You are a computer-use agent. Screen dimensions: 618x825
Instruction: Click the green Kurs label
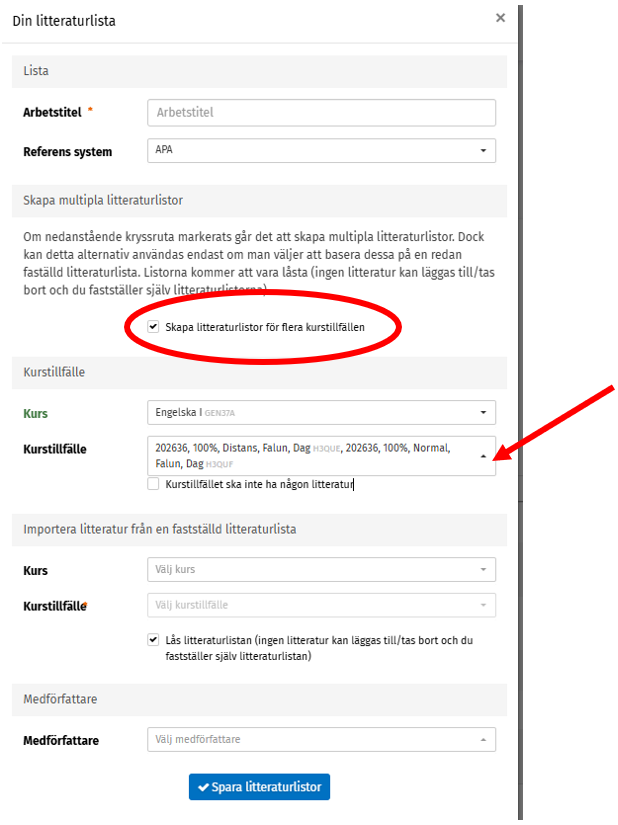click(x=35, y=414)
